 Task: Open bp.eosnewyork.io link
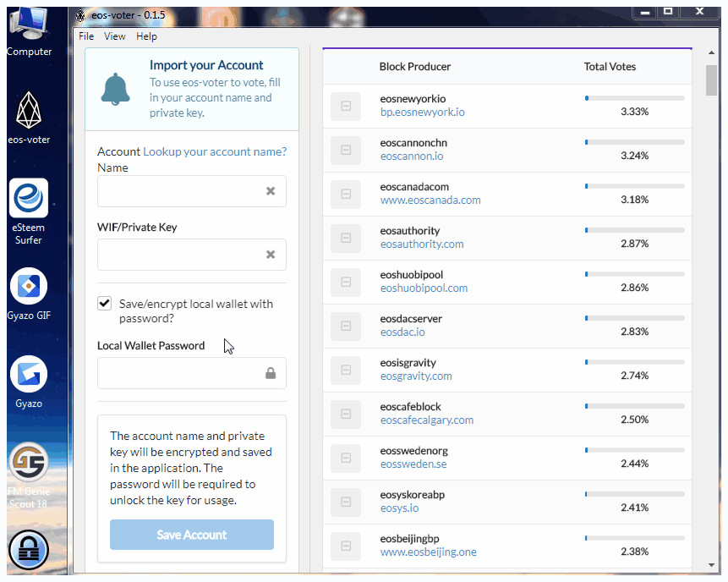[x=423, y=112]
